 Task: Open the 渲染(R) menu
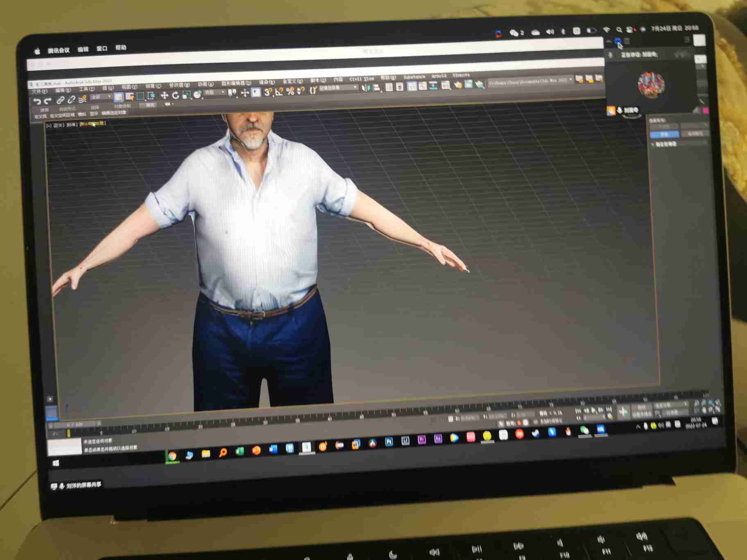(x=267, y=82)
